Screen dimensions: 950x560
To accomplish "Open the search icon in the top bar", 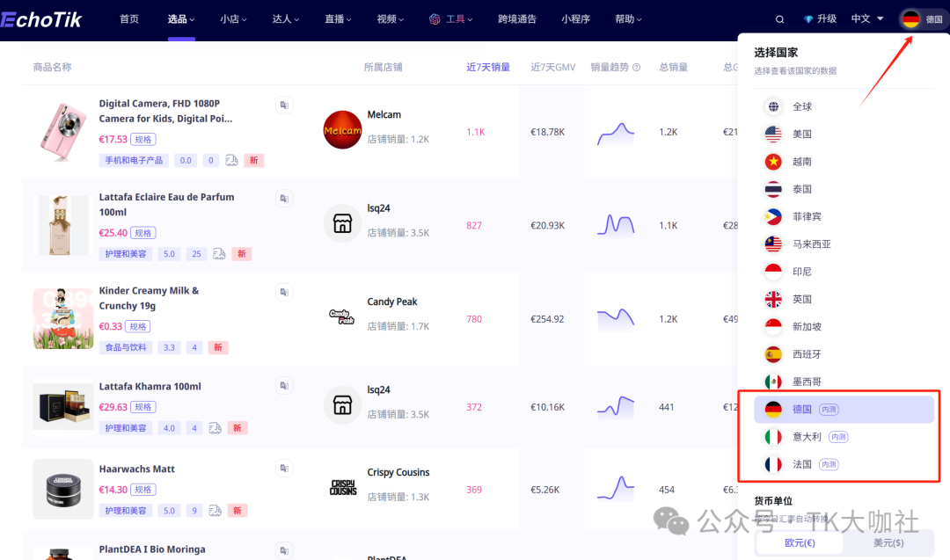I will pyautogui.click(x=779, y=18).
